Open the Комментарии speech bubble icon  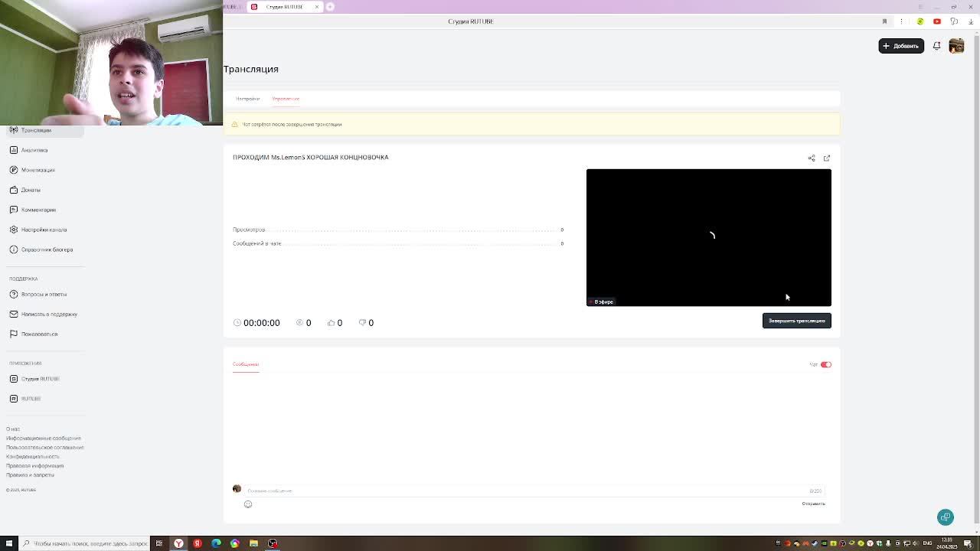(x=14, y=210)
